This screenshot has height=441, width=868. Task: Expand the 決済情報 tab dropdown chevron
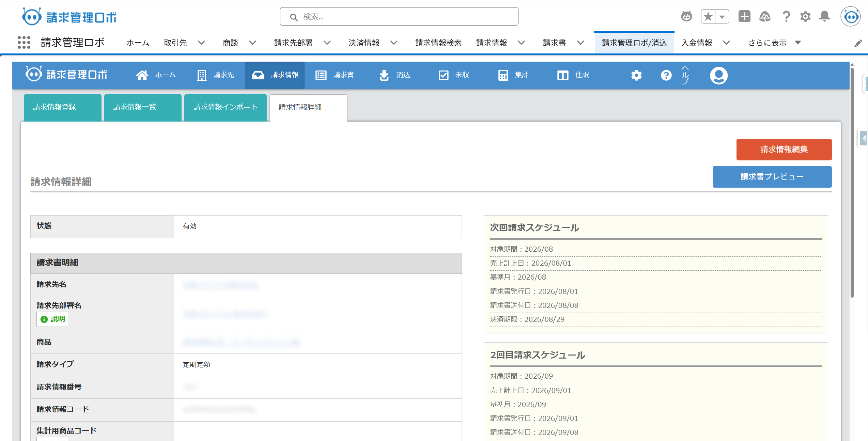394,43
